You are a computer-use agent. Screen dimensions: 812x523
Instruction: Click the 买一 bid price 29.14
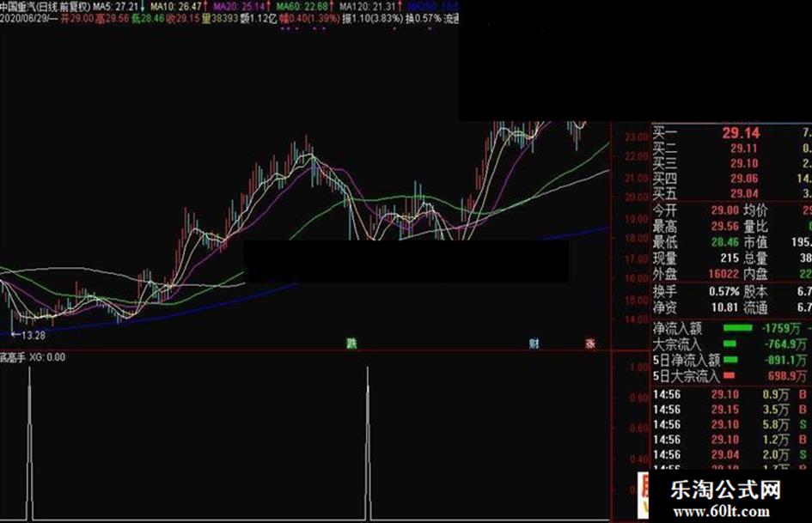point(741,133)
